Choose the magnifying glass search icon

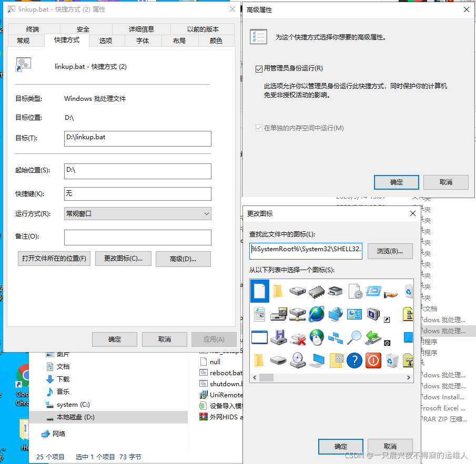click(355, 337)
